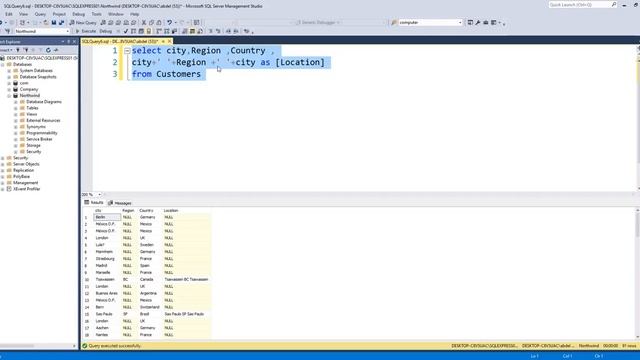Click the Cut scissors icon
The width and height of the screenshot is (640, 360).
tap(144, 22)
